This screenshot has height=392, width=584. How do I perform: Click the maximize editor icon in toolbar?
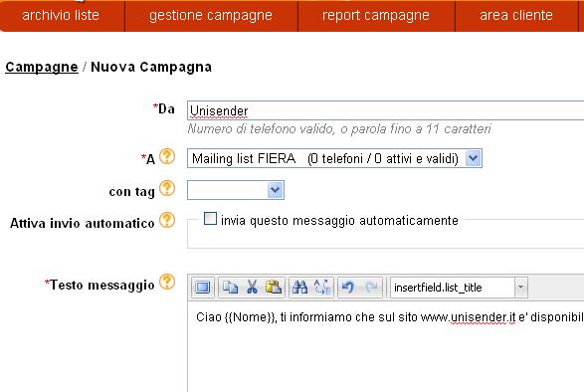coord(203,288)
